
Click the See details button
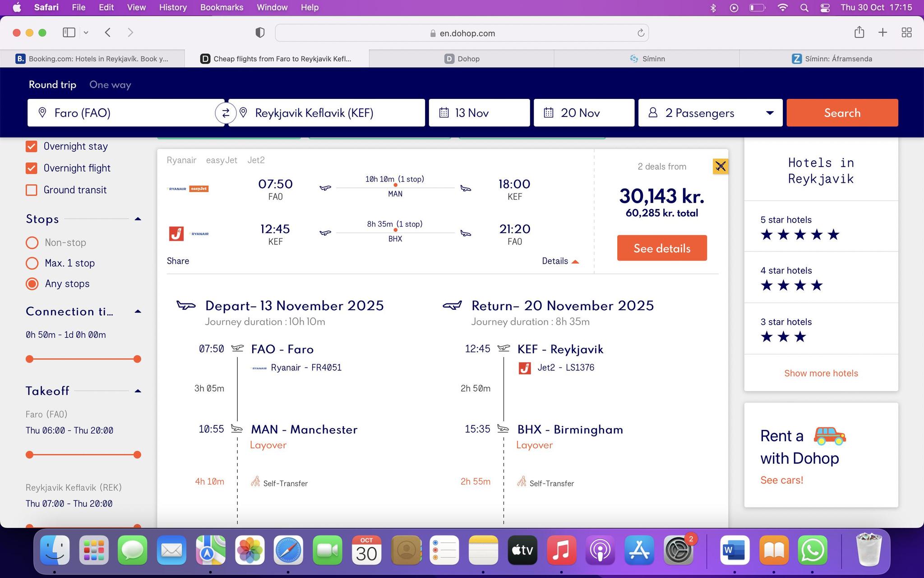(x=662, y=248)
